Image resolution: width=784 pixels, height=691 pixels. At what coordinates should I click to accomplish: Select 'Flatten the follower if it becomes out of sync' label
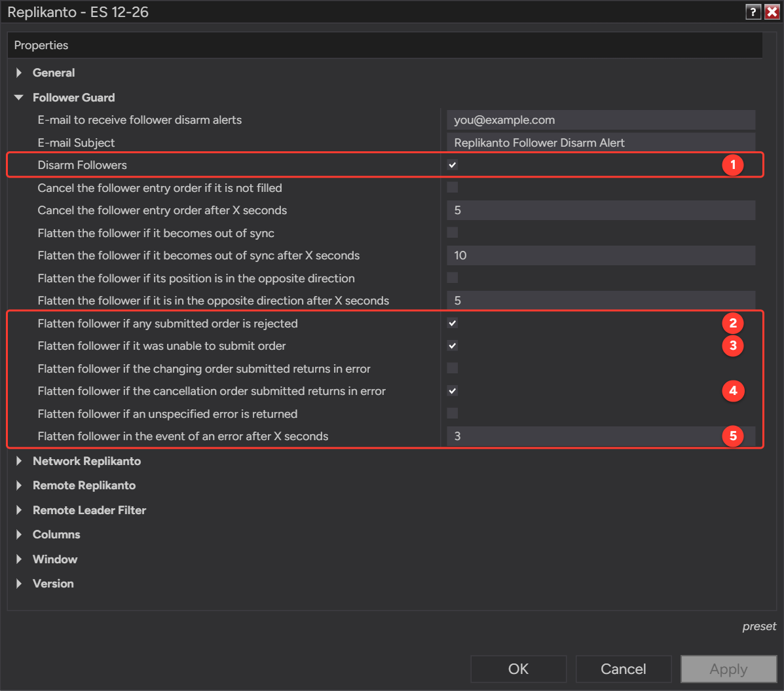click(x=155, y=234)
